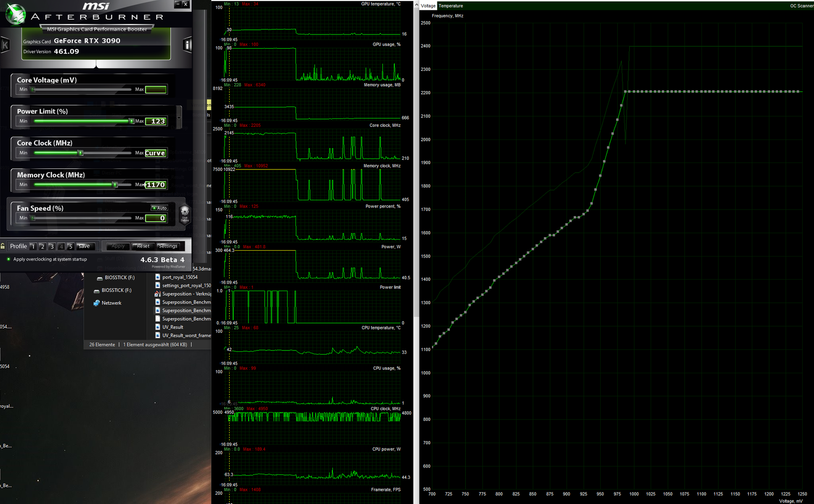Select profile slot 1
Screen dimensions: 814x504
coord(33,246)
